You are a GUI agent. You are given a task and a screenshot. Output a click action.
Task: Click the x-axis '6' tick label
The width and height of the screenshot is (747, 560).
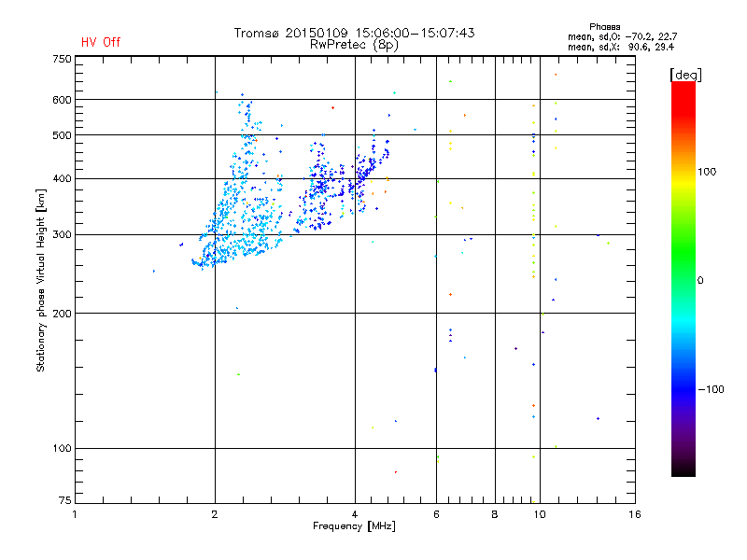(x=436, y=514)
